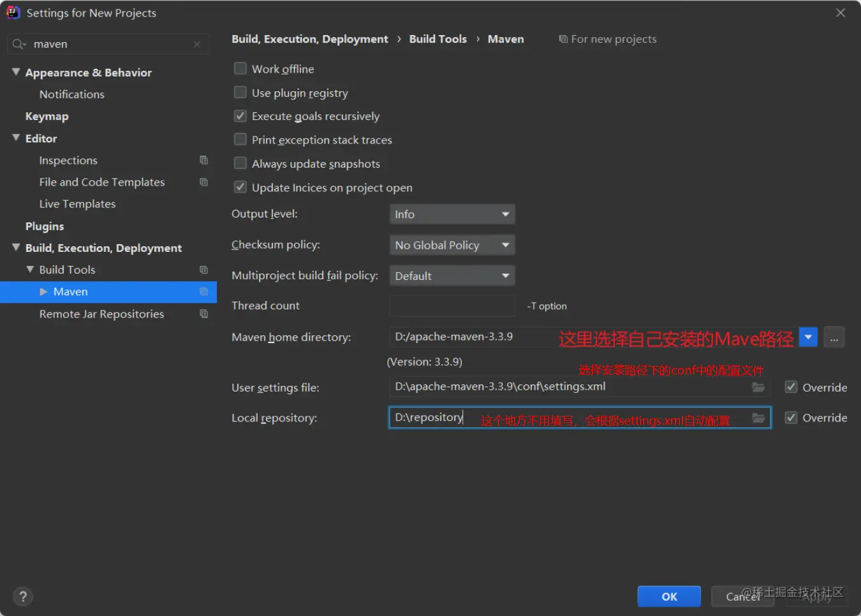Screen dimensions: 861x616
Task: Select Keymap in settings tree
Action: tap(47, 116)
